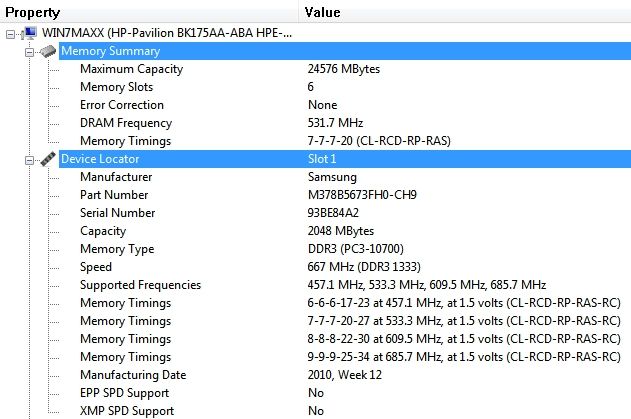Select the Maximum Capacity property
The width and height of the screenshot is (631, 419).
coord(132,69)
